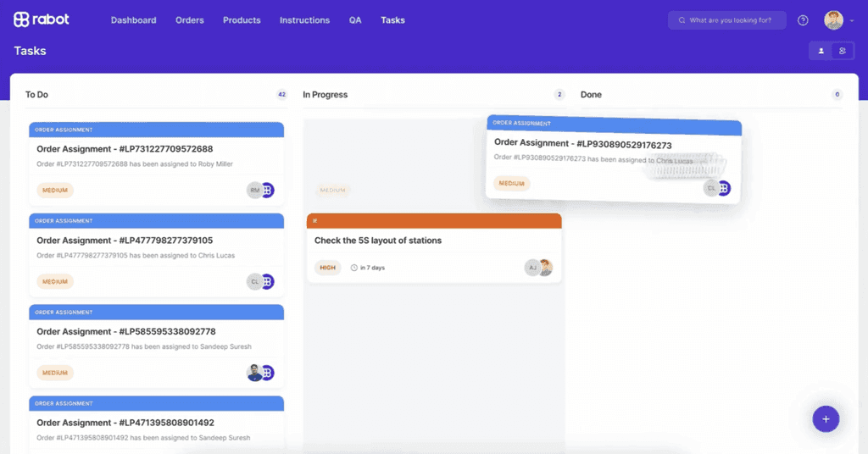Open Check the 5S layout of stations task
The image size is (868, 454).
point(378,241)
